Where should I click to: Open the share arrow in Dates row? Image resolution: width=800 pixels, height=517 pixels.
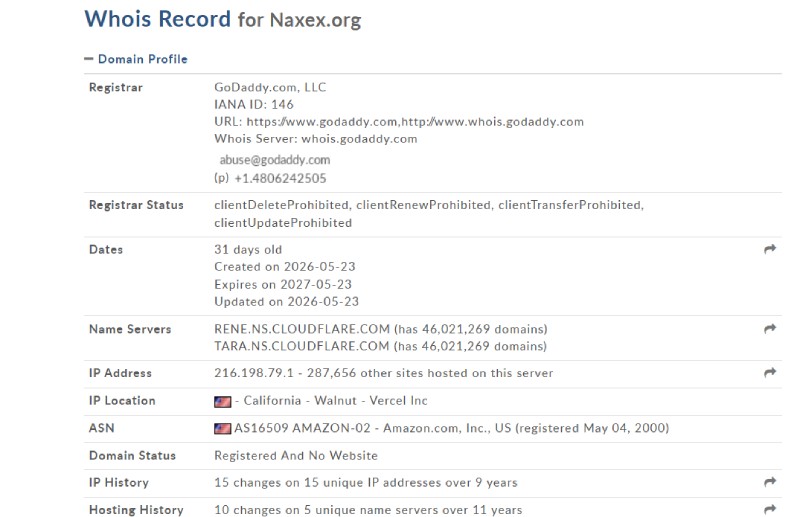click(770, 249)
